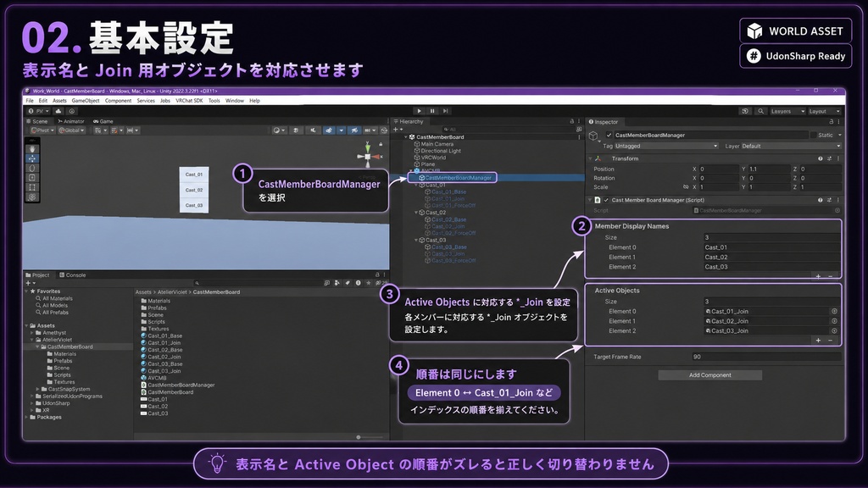
Task: Open the Layers dropdown in top toolbar
Action: click(787, 111)
